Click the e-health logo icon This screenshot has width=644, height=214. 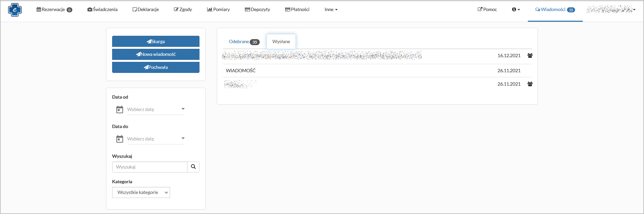[15, 10]
